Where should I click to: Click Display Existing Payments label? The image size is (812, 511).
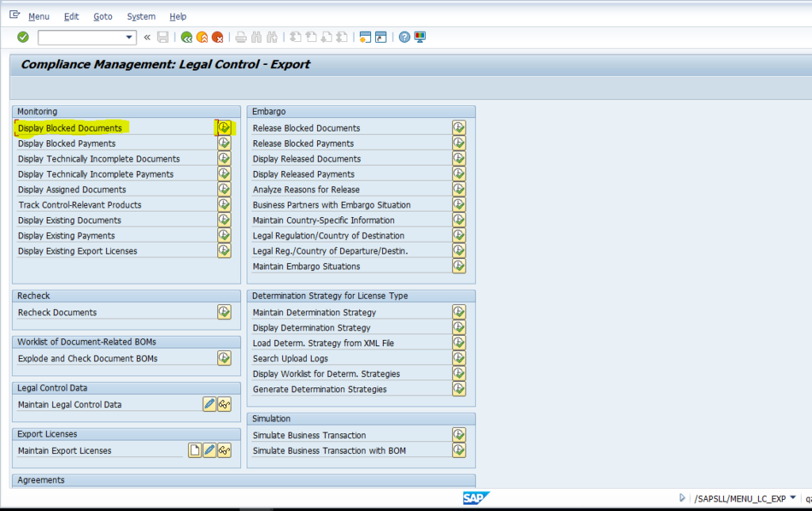pyautogui.click(x=67, y=236)
